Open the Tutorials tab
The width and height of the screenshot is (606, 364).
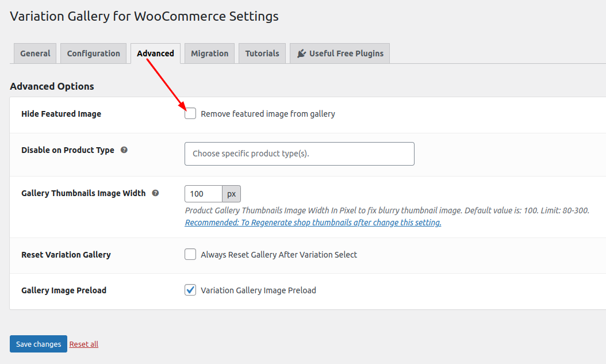click(x=262, y=53)
